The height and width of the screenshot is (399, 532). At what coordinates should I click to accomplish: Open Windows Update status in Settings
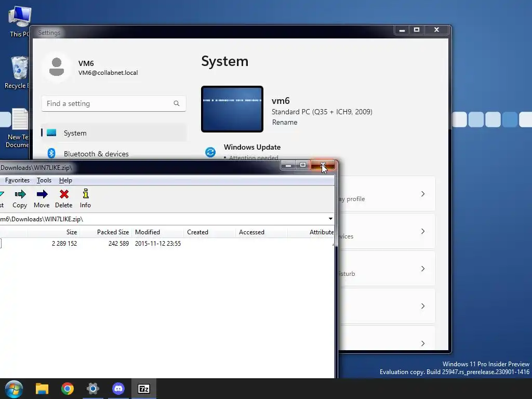(252, 147)
